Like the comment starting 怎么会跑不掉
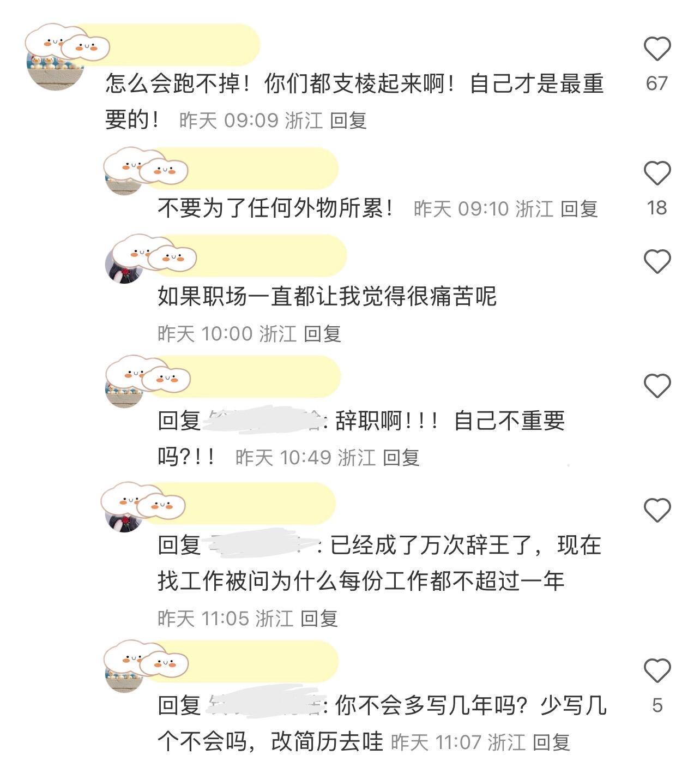 tap(657, 49)
